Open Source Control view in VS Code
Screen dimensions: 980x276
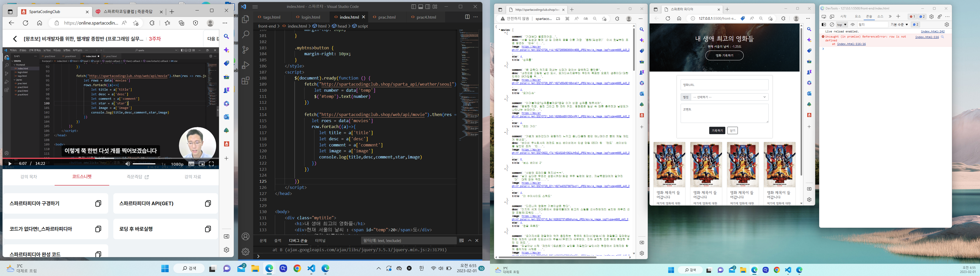tap(245, 50)
